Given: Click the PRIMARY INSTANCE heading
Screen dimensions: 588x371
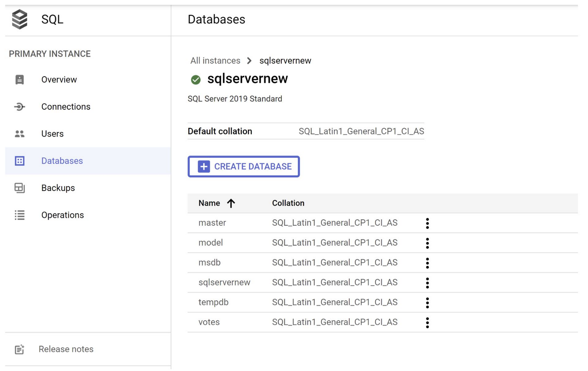Looking at the screenshot, I should pos(50,54).
